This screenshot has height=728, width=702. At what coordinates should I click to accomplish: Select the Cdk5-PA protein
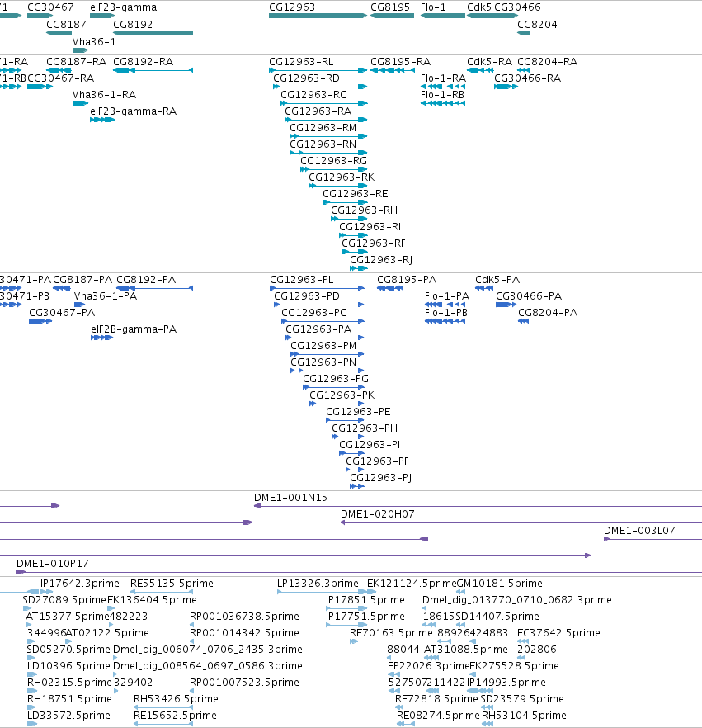(484, 288)
